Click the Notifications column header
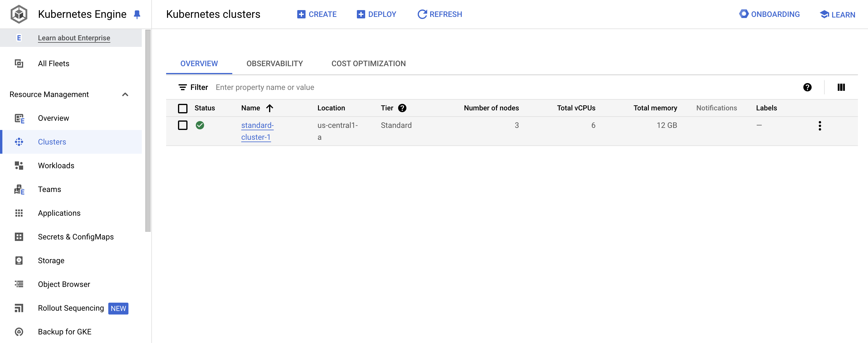 tap(716, 108)
